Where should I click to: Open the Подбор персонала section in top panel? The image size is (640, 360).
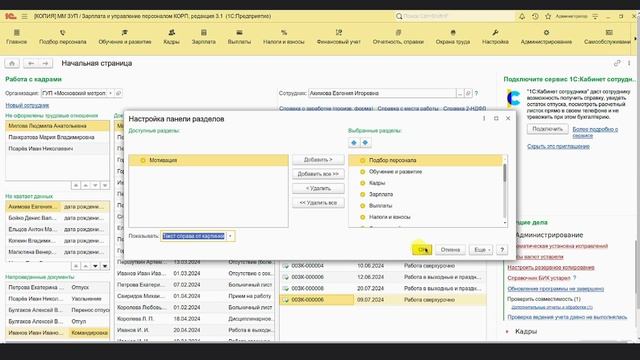(62, 37)
